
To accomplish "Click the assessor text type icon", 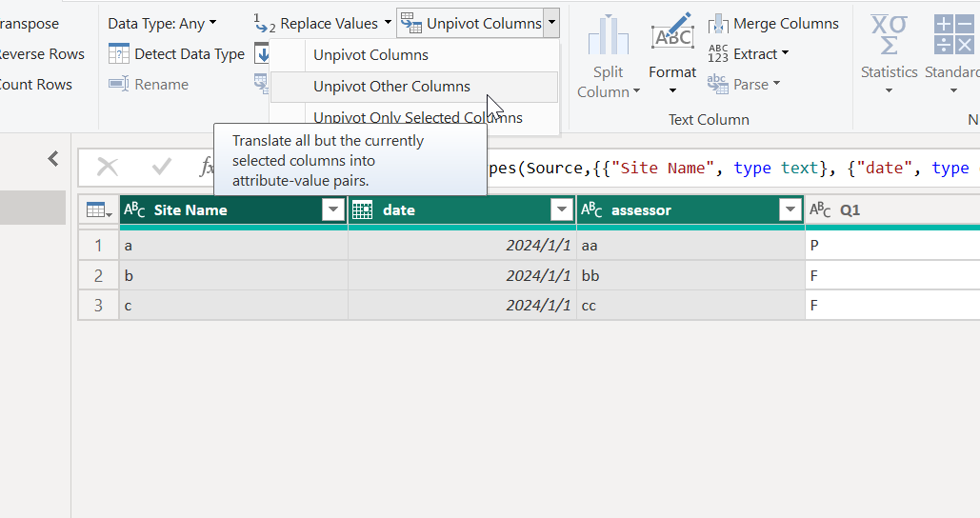I will 591,209.
